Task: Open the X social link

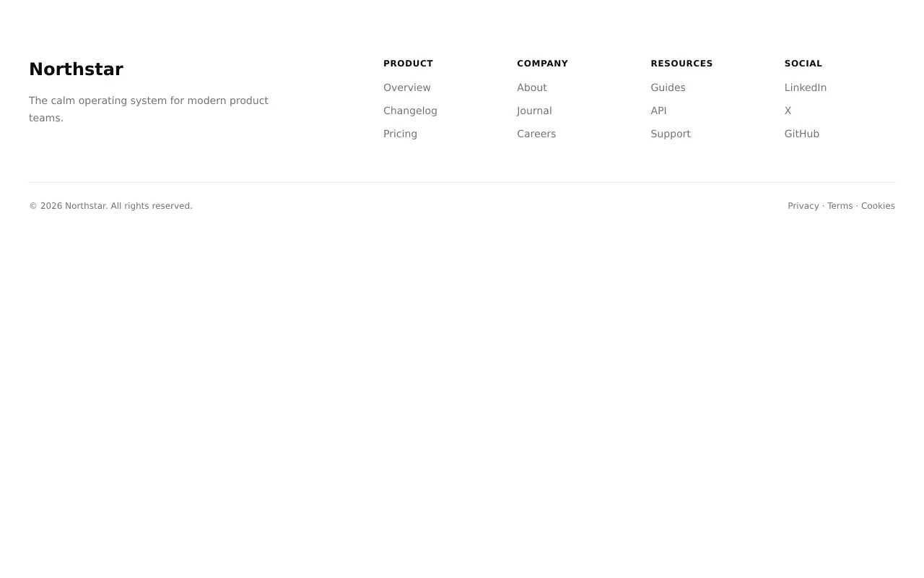Action: (788, 111)
